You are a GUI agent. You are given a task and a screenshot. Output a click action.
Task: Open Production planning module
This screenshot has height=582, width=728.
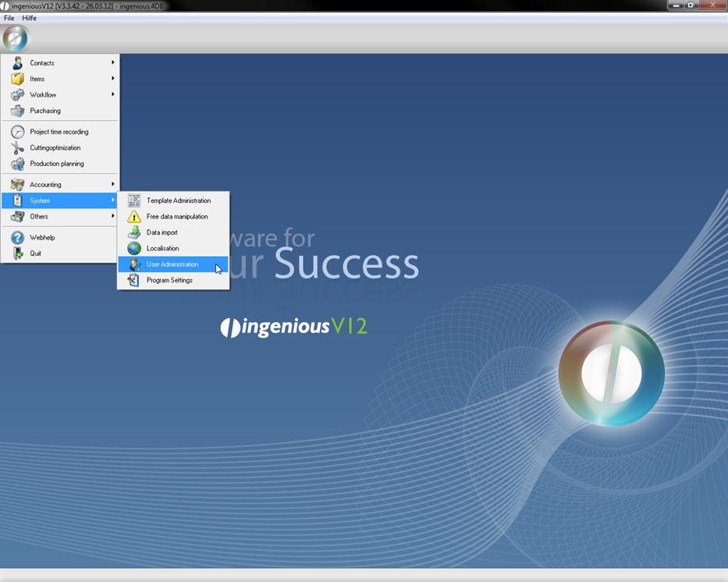pos(57,164)
